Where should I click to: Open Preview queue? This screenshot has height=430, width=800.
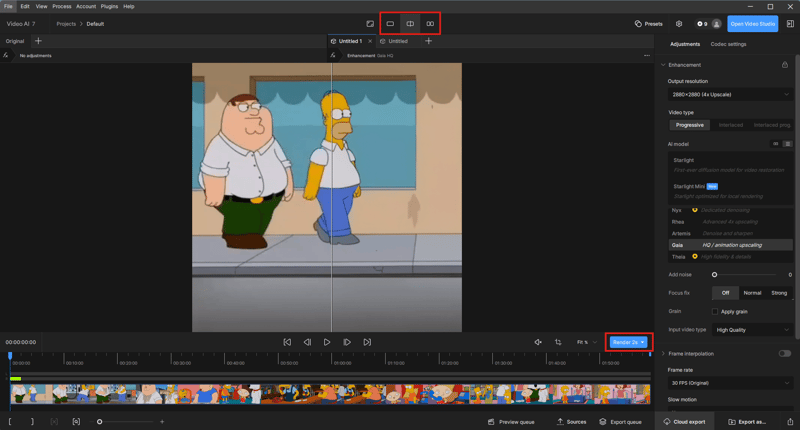click(x=511, y=422)
